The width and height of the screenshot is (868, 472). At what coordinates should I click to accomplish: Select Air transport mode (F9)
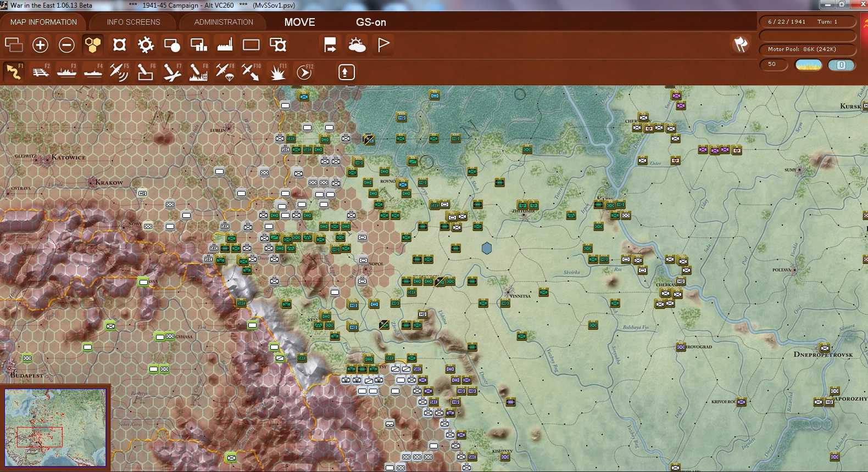(225, 72)
